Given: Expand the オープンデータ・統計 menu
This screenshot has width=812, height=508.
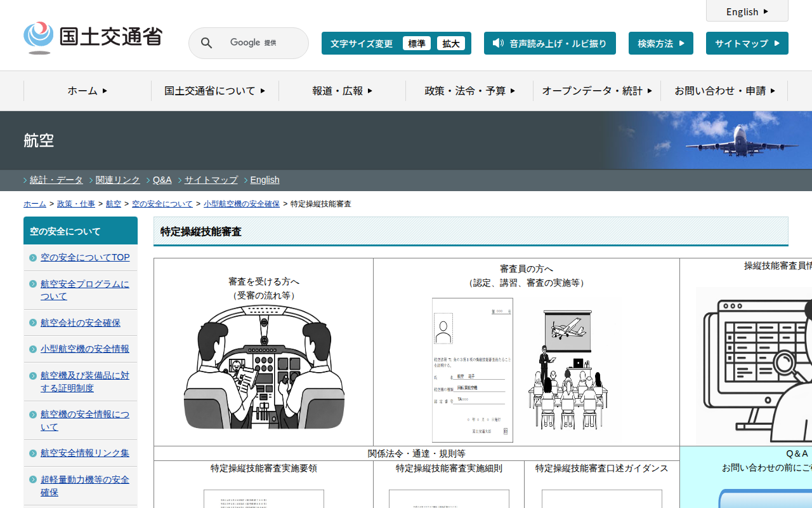Looking at the screenshot, I should 597,91.
